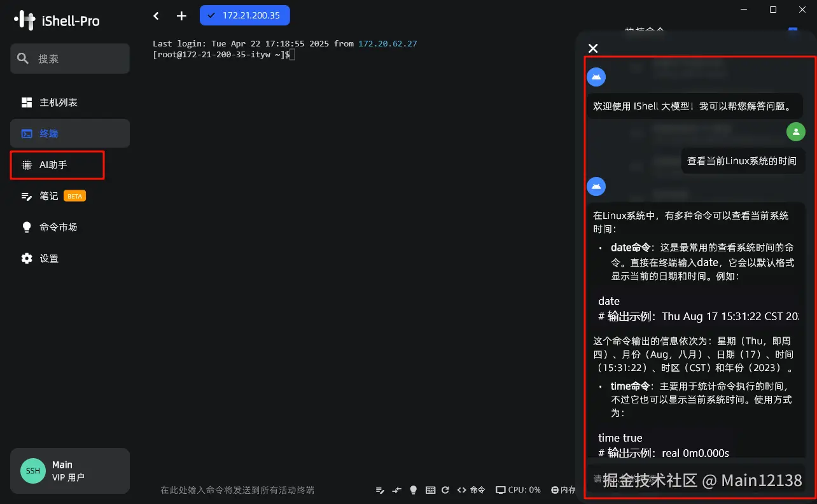817x504 pixels.
Task: Click the CPU: 0% monitor indicator
Action: point(519,490)
